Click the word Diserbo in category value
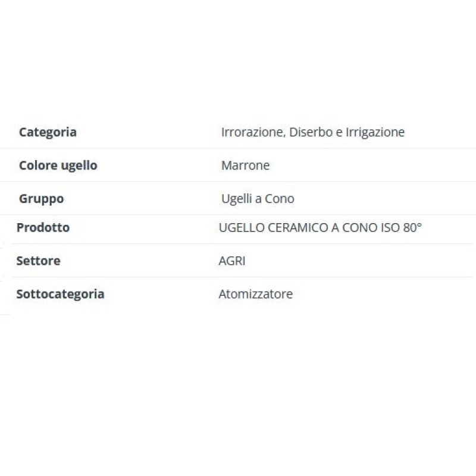Viewport: 476px width, 476px height. [x=311, y=132]
